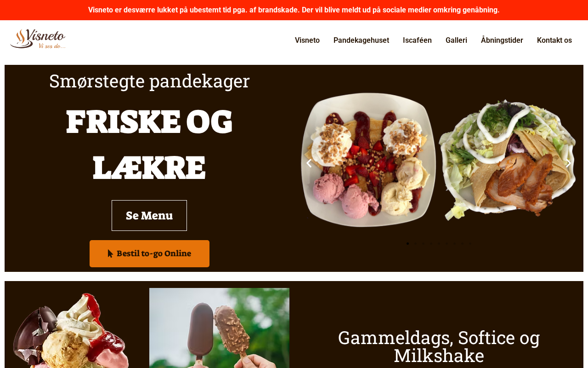The width and height of the screenshot is (588, 368).
Task: Open the Kontakt os page
Action: [x=554, y=40]
